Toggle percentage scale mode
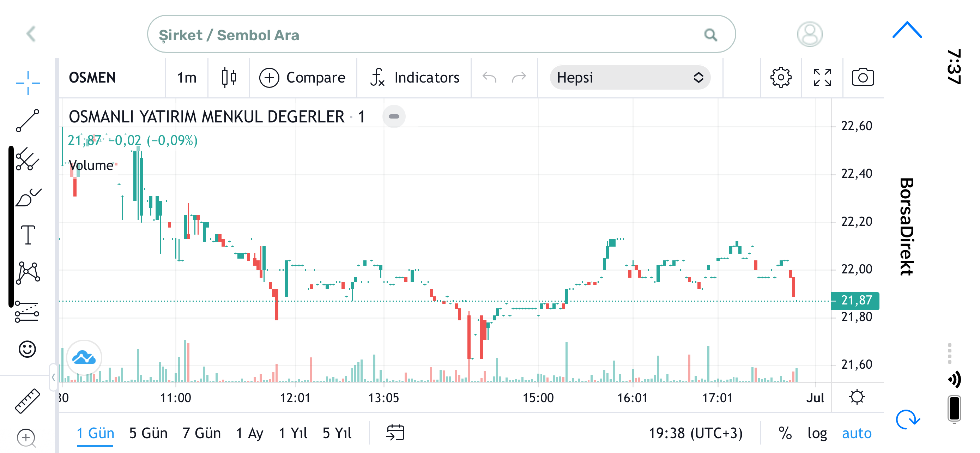980x453 pixels. click(x=785, y=433)
